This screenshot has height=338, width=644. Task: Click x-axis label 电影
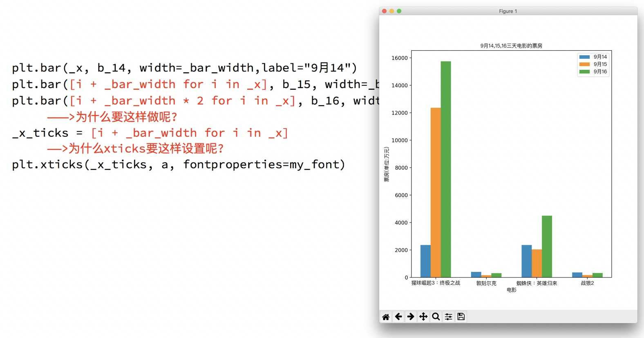(512, 290)
